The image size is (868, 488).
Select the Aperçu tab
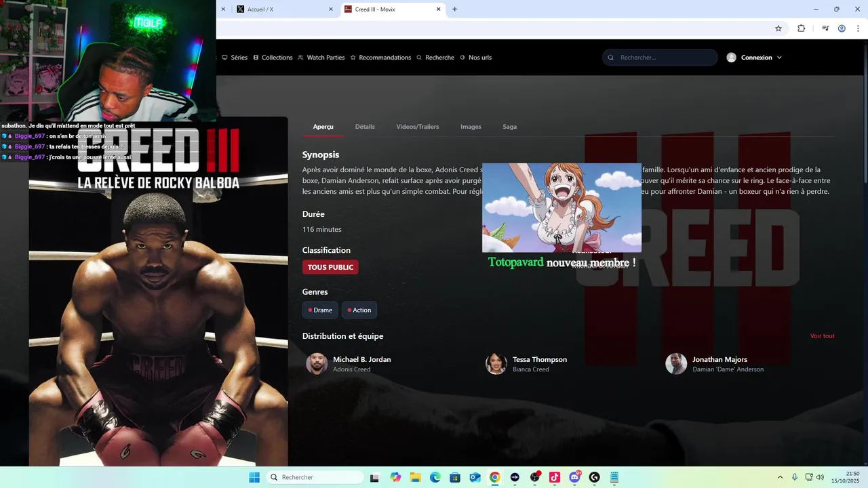[323, 127]
